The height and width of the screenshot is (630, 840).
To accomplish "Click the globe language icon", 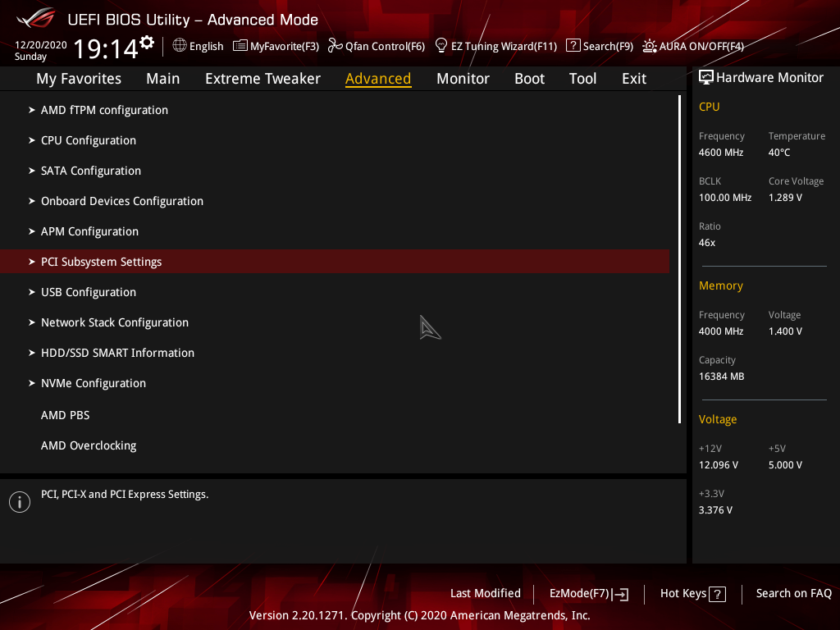I will (x=180, y=46).
